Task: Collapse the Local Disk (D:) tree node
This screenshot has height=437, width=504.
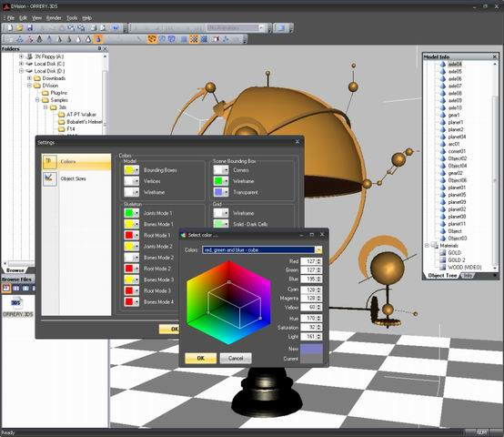Action: coord(21,71)
